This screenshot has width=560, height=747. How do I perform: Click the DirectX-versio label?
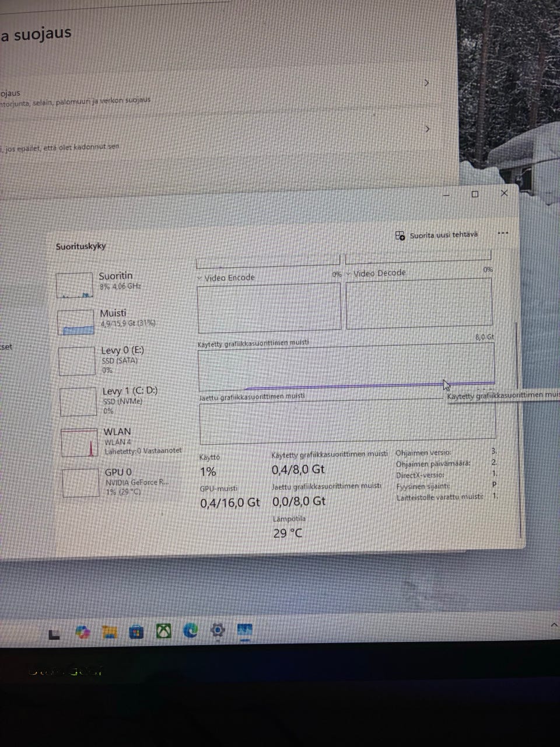(x=420, y=475)
